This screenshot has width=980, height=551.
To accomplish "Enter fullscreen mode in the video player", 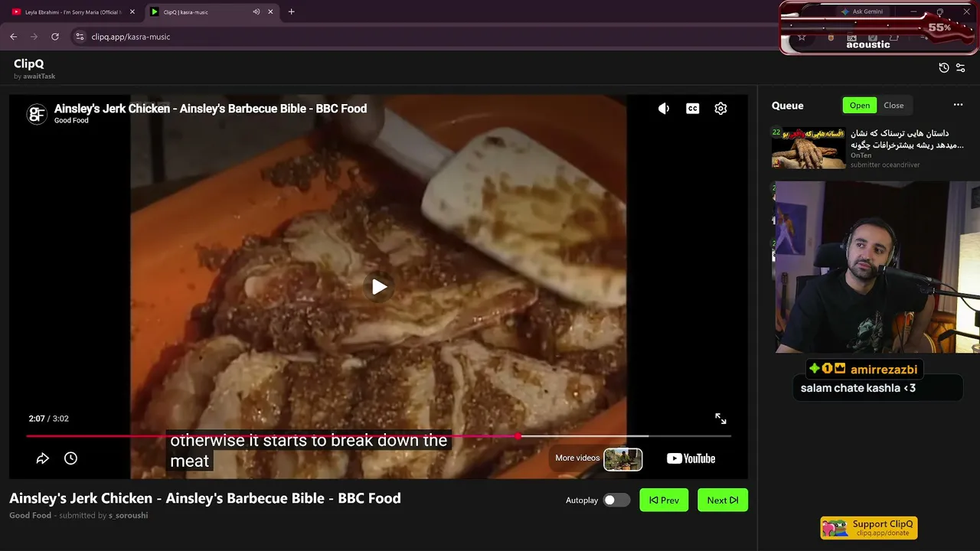I will click(720, 419).
